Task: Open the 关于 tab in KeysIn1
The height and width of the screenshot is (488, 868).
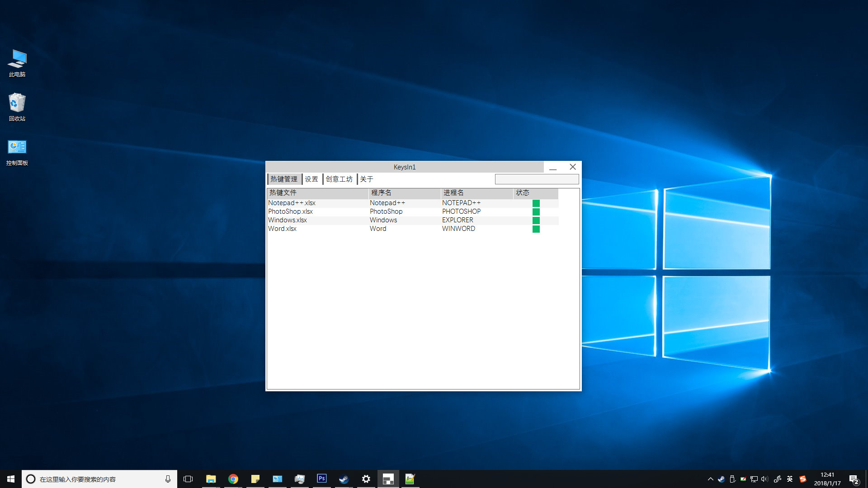Action: pyautogui.click(x=367, y=179)
